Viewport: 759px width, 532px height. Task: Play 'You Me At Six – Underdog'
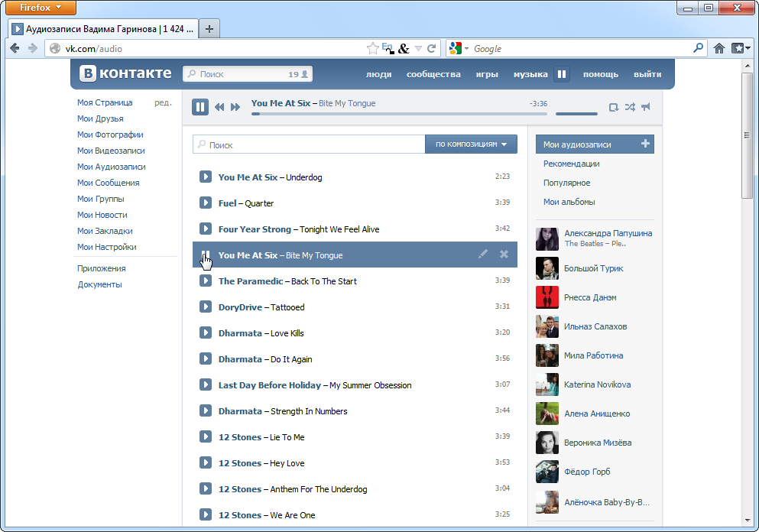[x=206, y=177]
